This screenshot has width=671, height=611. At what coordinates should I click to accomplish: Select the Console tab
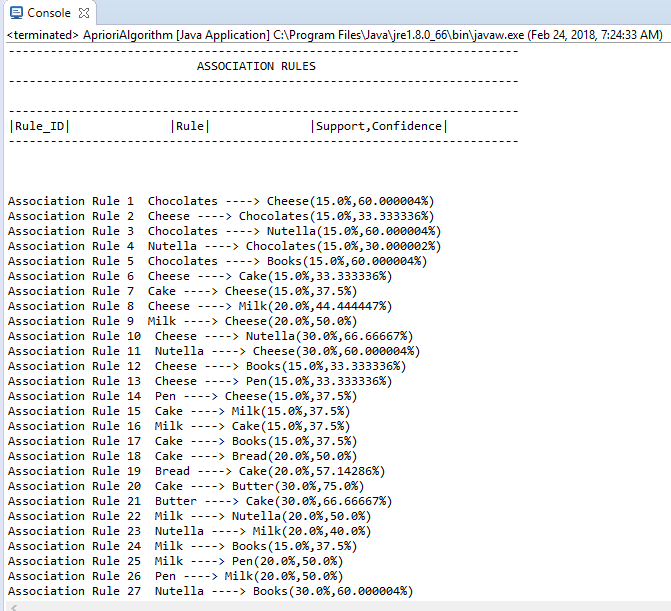pos(48,13)
